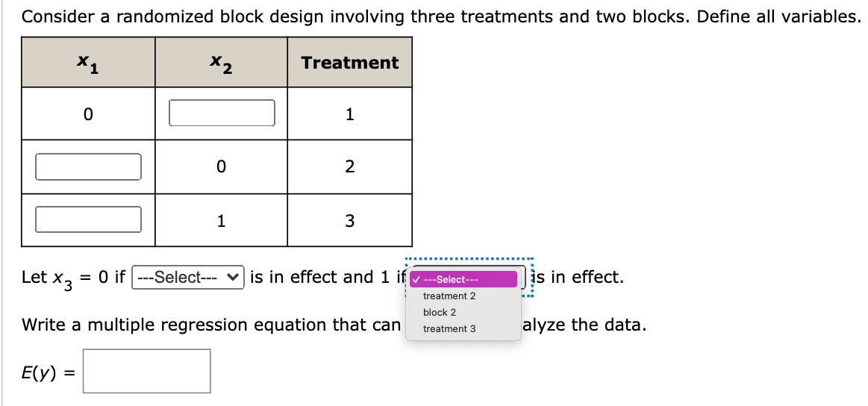Focus the x1 input box in Treatment 2 row
The width and height of the screenshot is (868, 406).
(x=88, y=166)
